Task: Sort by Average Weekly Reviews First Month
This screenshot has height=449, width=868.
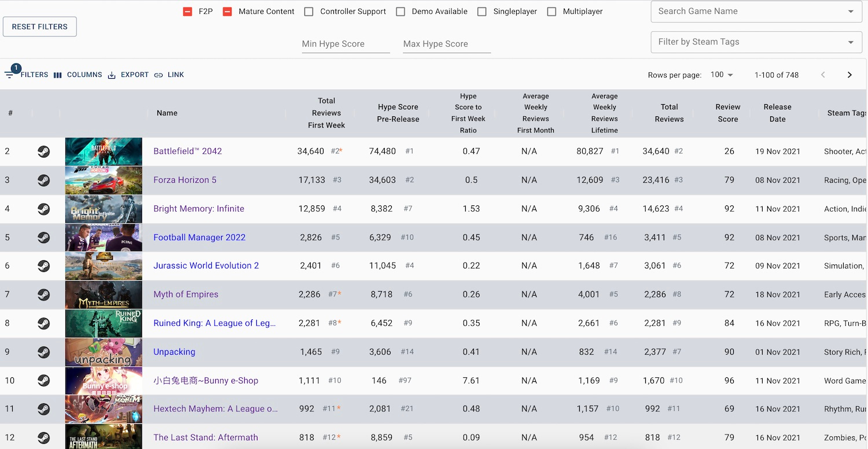Action: [536, 113]
